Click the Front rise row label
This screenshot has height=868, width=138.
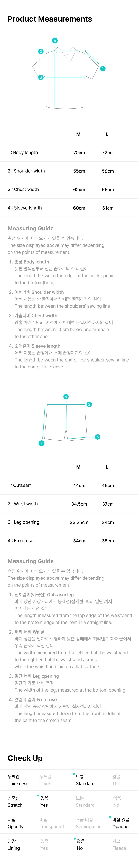(x=21, y=540)
